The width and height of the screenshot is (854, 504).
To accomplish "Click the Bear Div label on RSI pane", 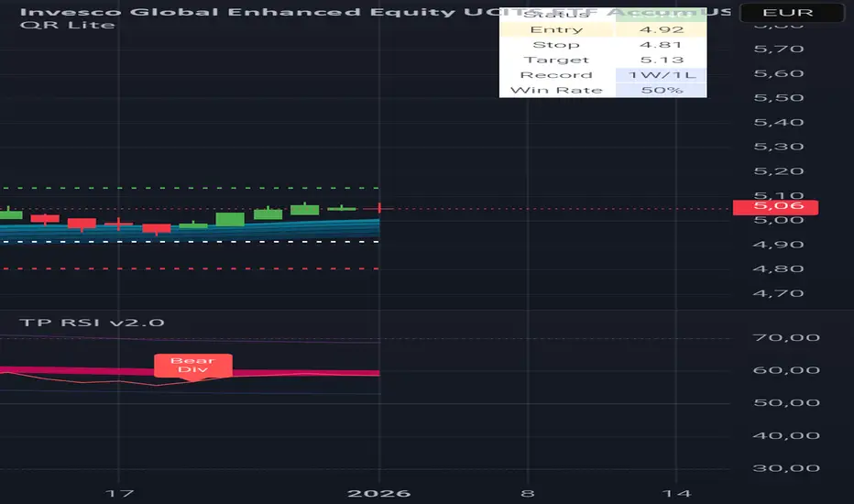I will coord(193,365).
